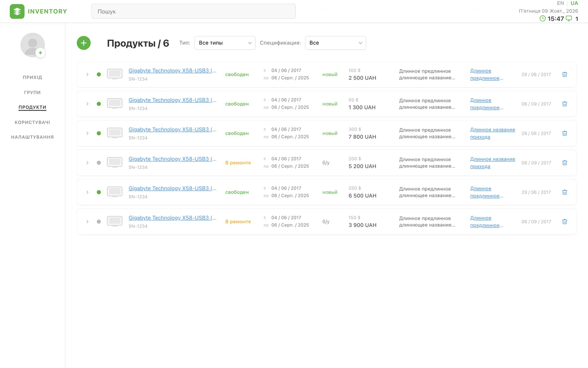Image resolution: width=588 pixels, height=368 pixels.
Task: Open the Спецификация dropdown showing Все
Action: tap(336, 43)
